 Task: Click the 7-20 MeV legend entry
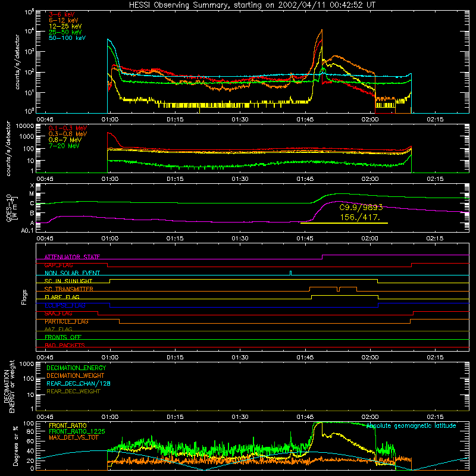click(x=64, y=146)
